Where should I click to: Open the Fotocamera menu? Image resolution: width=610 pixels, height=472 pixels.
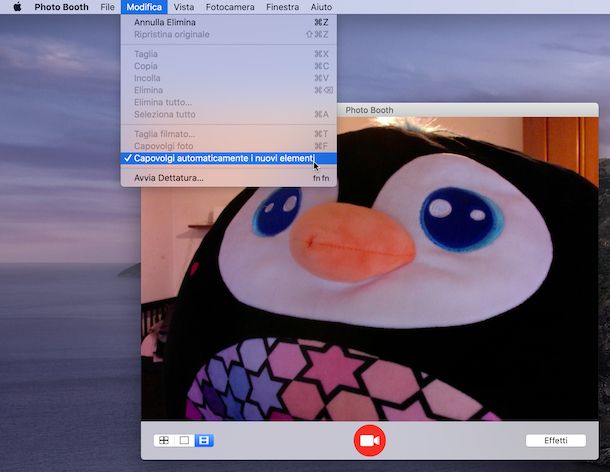[x=230, y=7]
